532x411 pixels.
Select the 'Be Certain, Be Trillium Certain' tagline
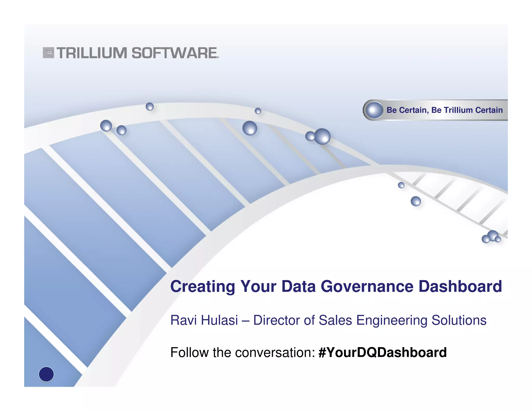tap(444, 110)
